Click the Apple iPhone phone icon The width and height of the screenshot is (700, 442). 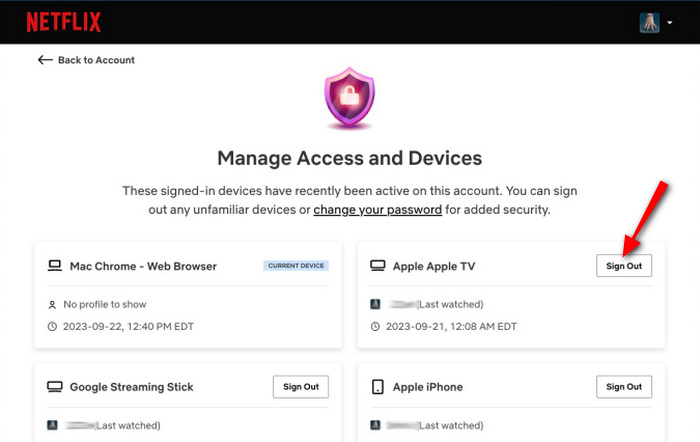click(378, 387)
